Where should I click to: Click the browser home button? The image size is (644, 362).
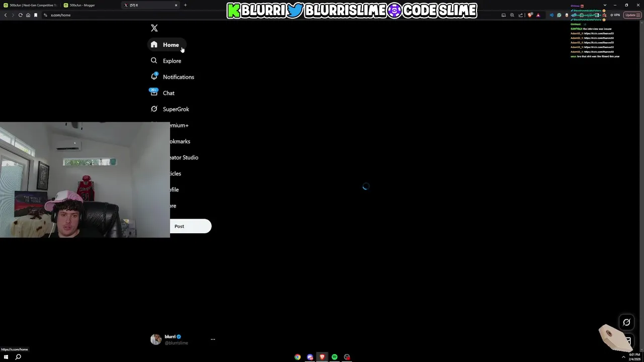coord(28,15)
